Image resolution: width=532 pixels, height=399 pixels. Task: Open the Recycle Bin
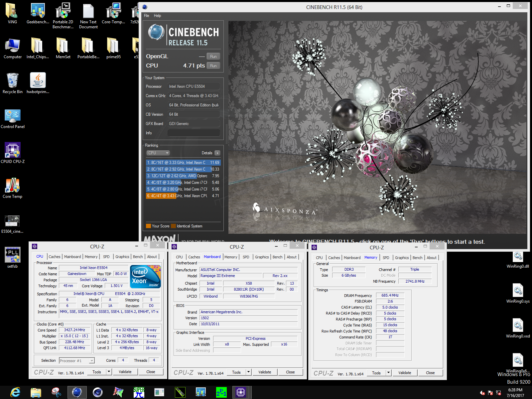click(x=12, y=83)
